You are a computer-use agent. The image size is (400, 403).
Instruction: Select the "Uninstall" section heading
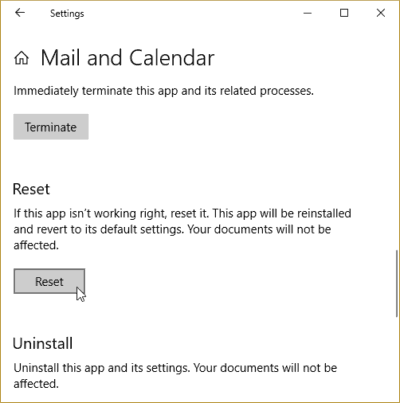pos(43,344)
